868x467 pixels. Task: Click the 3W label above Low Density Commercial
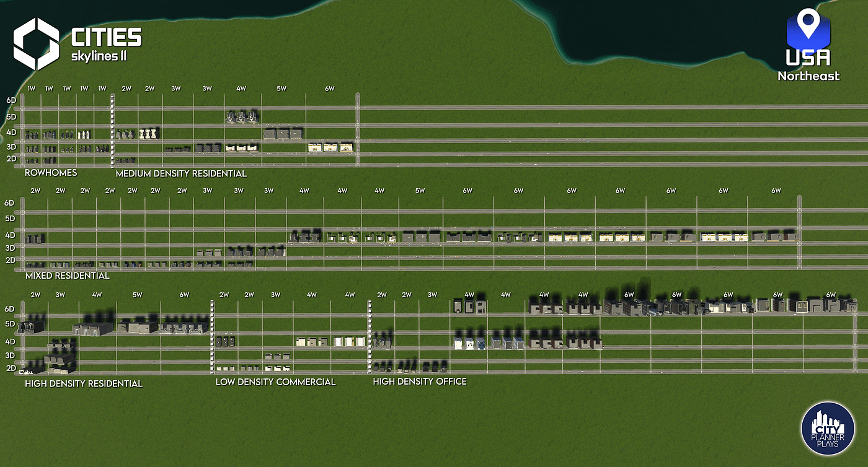coord(275,295)
